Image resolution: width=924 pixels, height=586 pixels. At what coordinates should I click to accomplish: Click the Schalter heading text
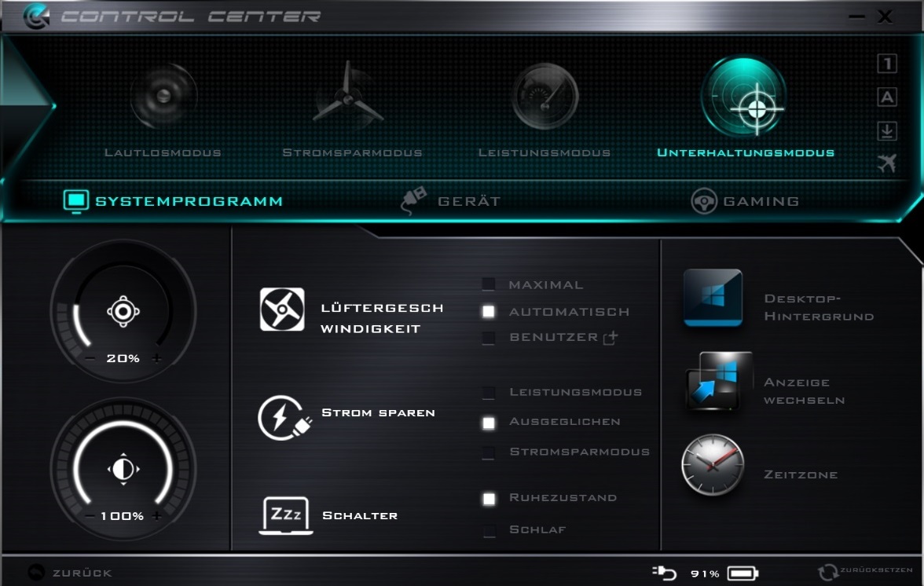pyautogui.click(x=360, y=515)
